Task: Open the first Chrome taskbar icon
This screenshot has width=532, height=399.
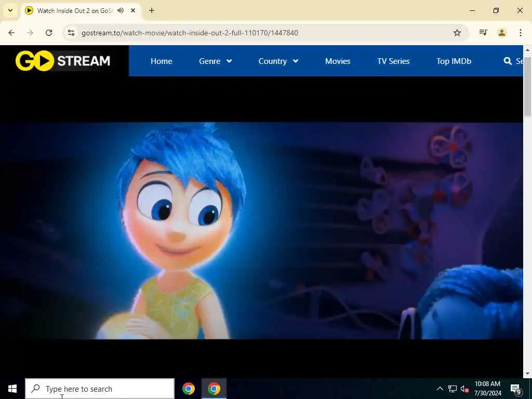Action: [x=188, y=389]
